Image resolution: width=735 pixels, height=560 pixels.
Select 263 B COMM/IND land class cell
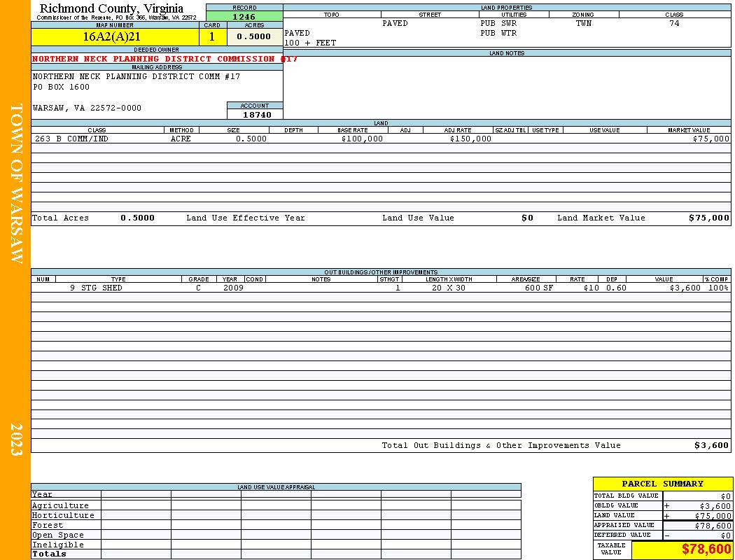[x=71, y=139]
